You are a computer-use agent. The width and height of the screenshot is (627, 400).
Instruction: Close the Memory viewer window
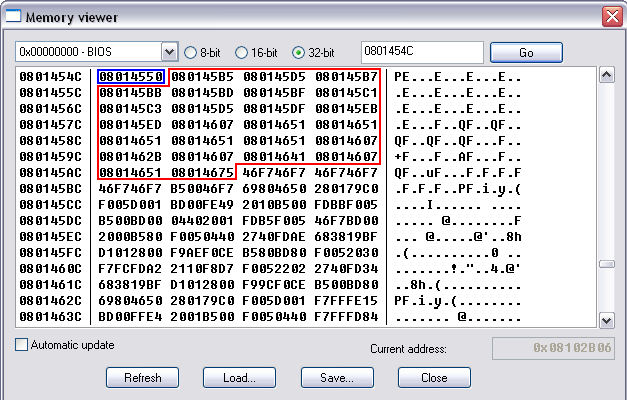point(610,16)
